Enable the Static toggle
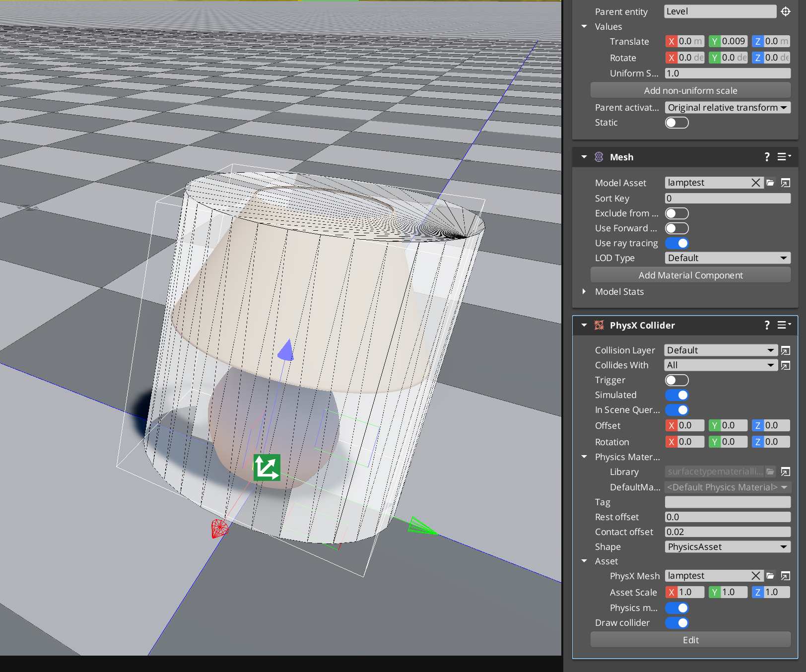Viewport: 806px width, 672px height. 676,123
